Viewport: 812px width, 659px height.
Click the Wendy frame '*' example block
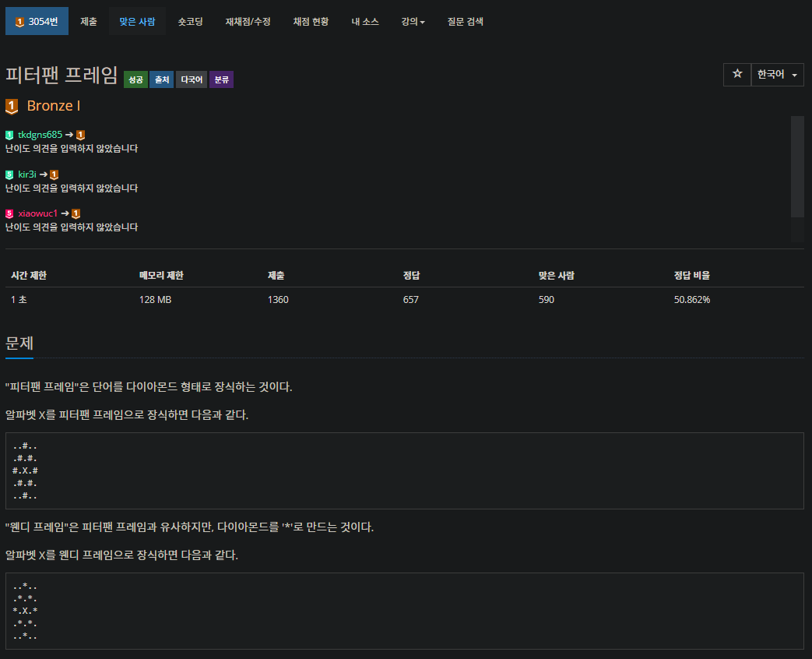coord(405,611)
